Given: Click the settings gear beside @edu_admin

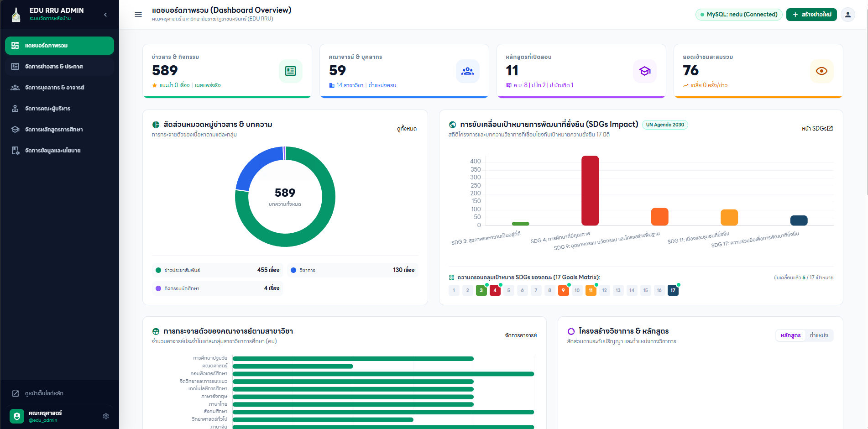Looking at the screenshot, I should [x=106, y=416].
